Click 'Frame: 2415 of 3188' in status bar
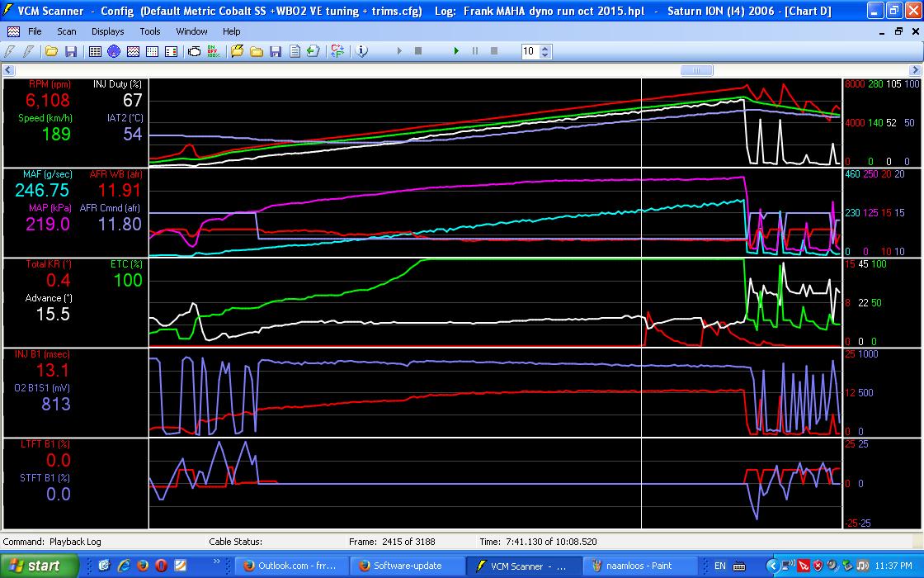 (391, 542)
